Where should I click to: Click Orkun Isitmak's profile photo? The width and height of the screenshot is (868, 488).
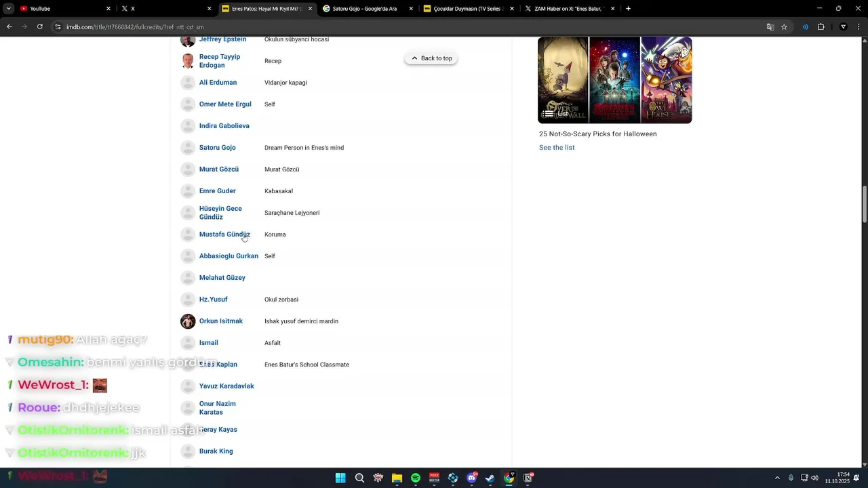(188, 321)
